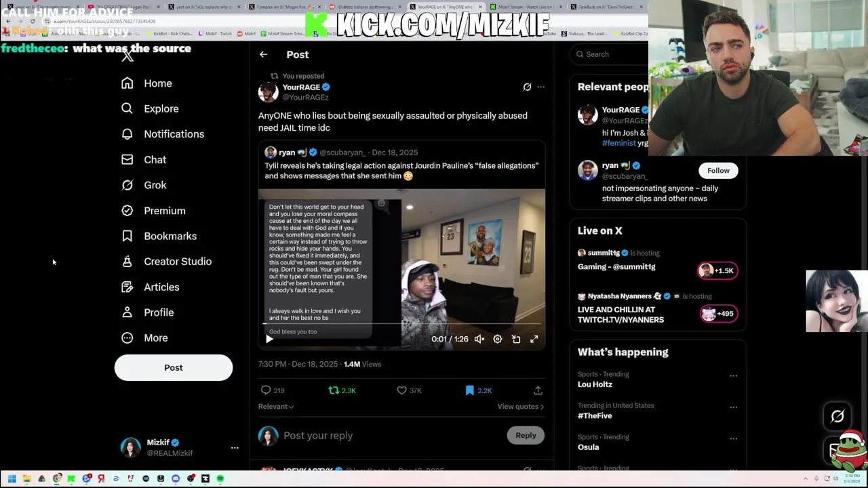This screenshot has height=488, width=868.
Task: Open options for Osula trend
Action: pos(733,439)
